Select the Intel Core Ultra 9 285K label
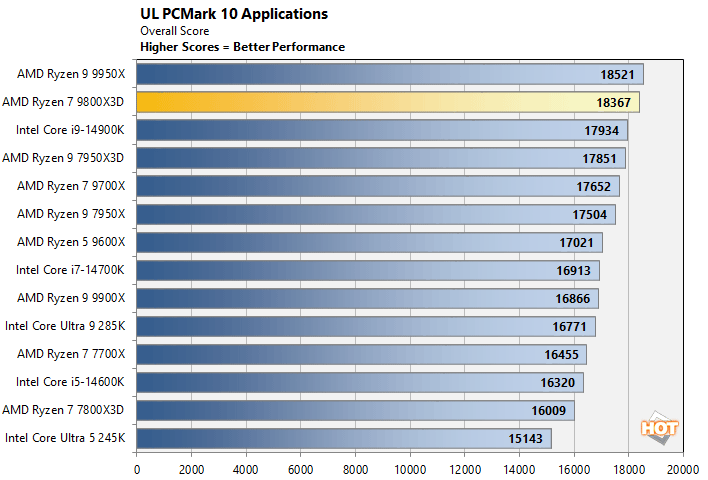This screenshot has height=480, width=708. [x=65, y=326]
